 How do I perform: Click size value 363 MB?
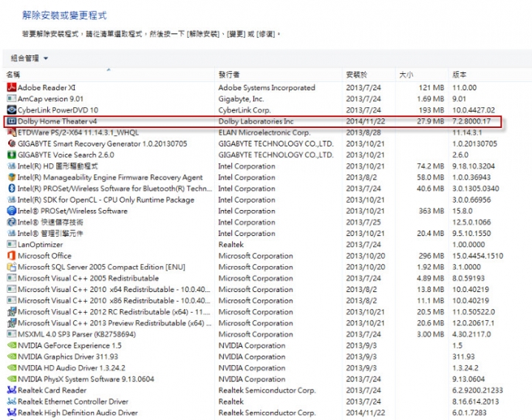432,211
